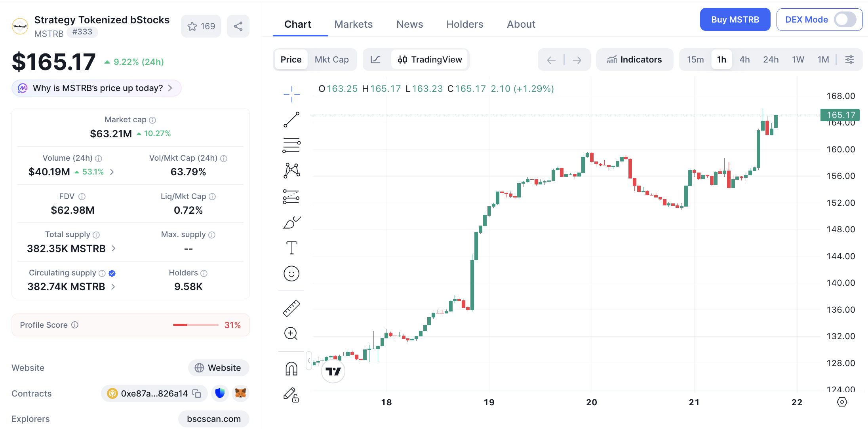The image size is (868, 429).
Task: Toggle the magnet mode tool
Action: [291, 369]
